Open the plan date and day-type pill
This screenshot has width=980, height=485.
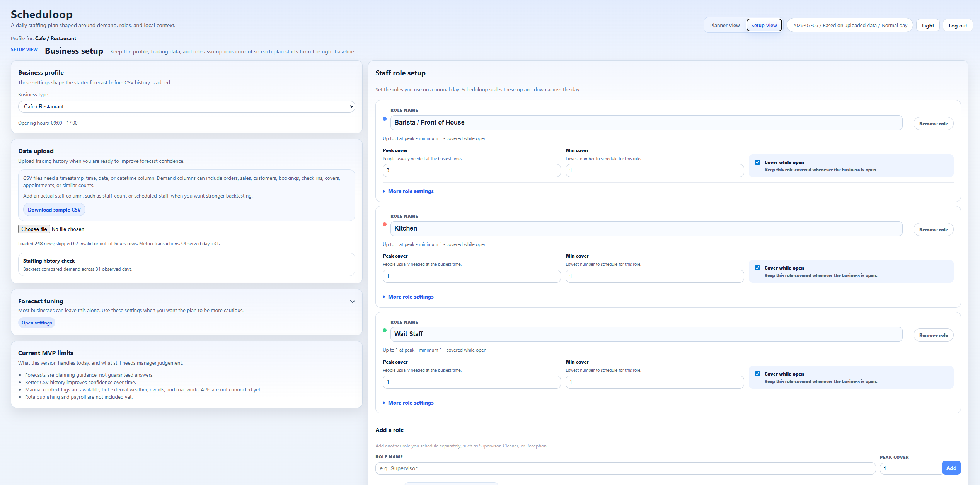(850, 26)
